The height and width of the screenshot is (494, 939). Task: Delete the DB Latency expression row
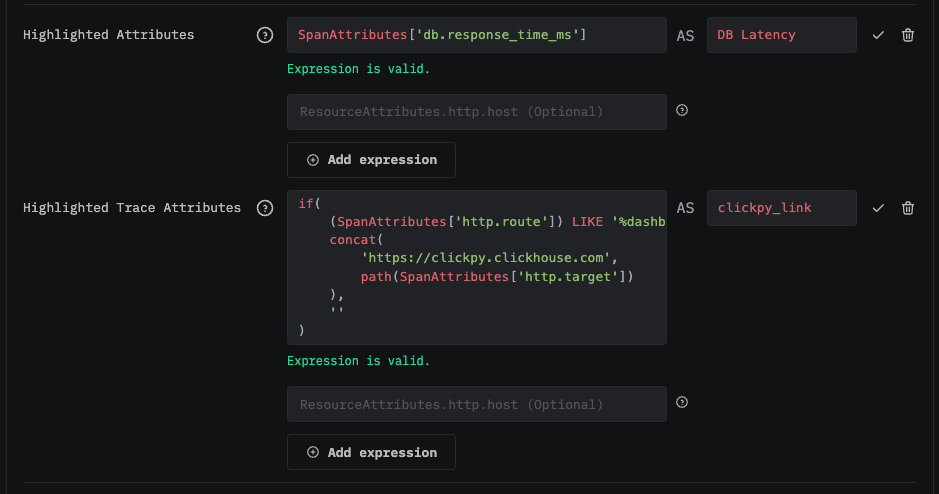[x=908, y=35]
